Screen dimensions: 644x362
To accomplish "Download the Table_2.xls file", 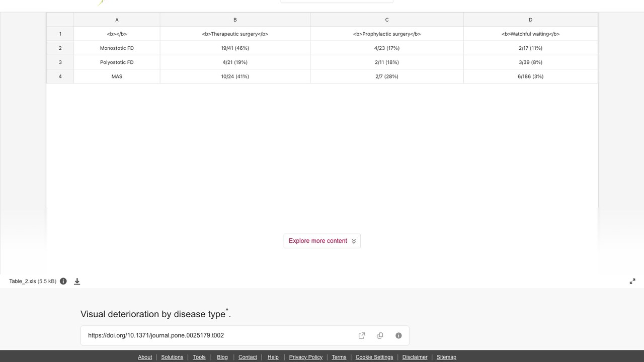I will coord(77,282).
